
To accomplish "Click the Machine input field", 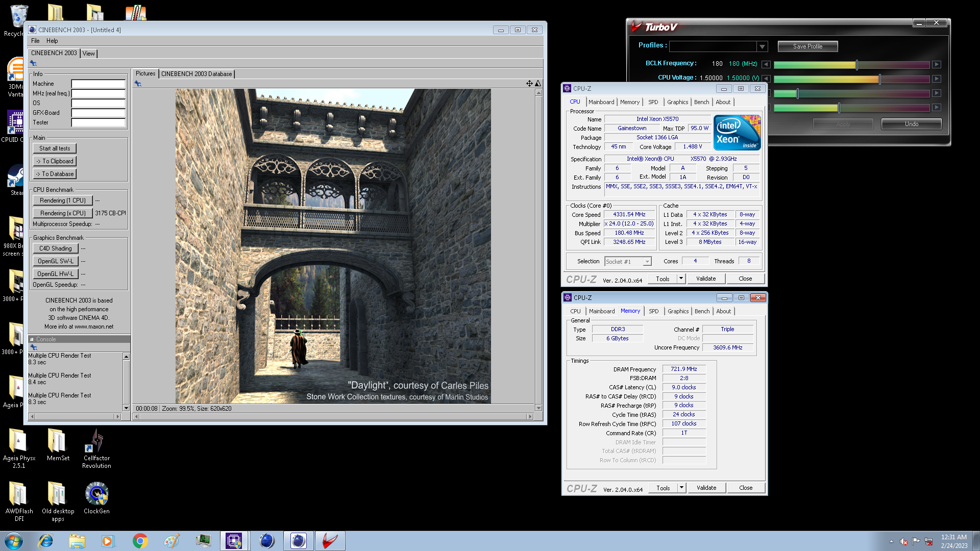I will (x=98, y=84).
